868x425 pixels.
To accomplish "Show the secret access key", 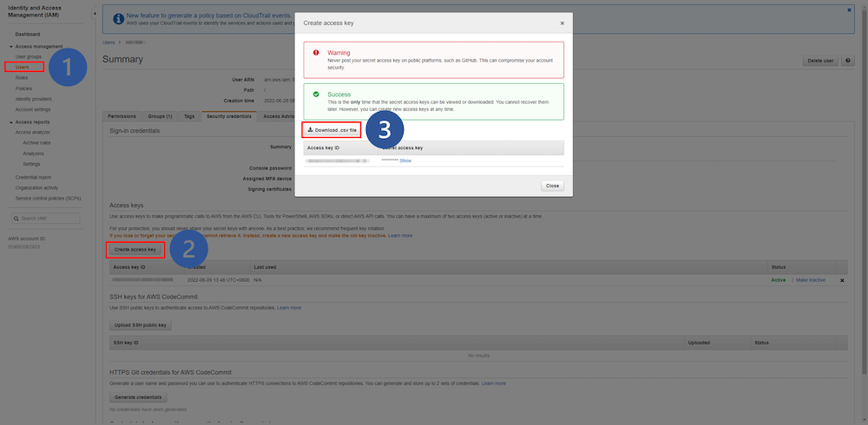I will click(x=405, y=160).
